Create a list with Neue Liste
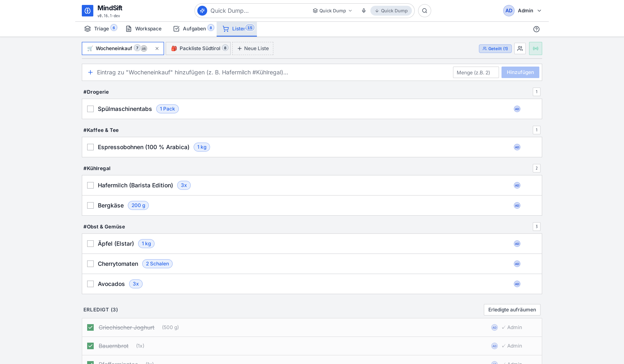 click(x=253, y=48)
